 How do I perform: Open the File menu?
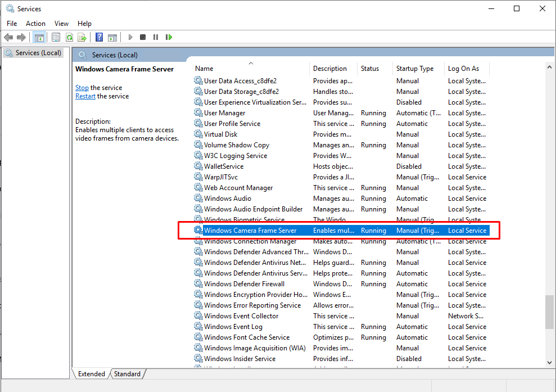(x=12, y=24)
